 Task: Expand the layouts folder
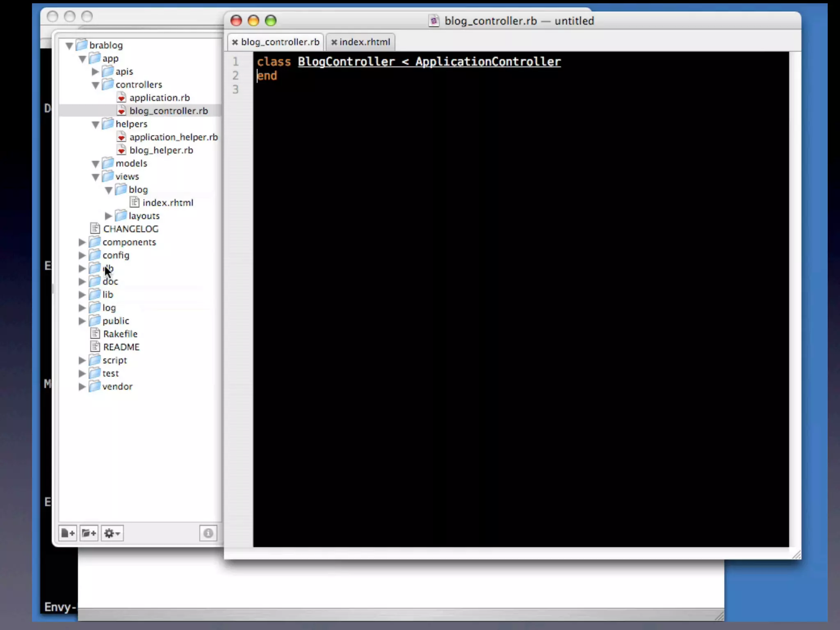[x=108, y=216]
